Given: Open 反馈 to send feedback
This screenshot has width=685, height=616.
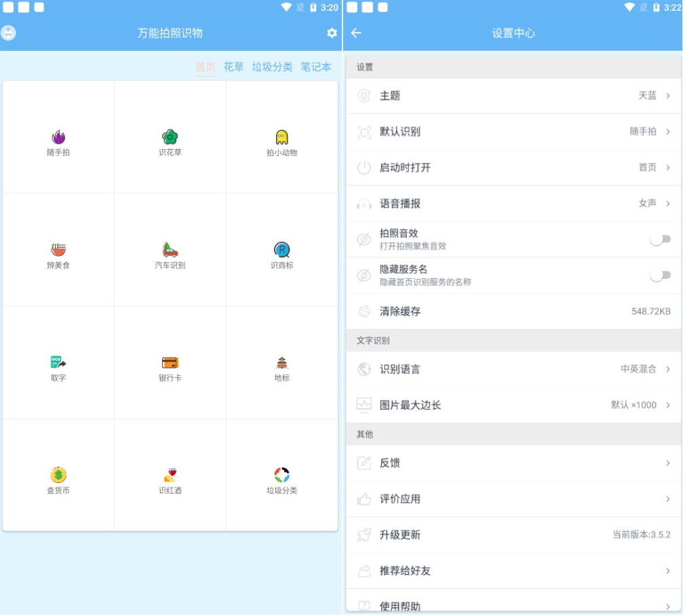Looking at the screenshot, I should coord(512,463).
